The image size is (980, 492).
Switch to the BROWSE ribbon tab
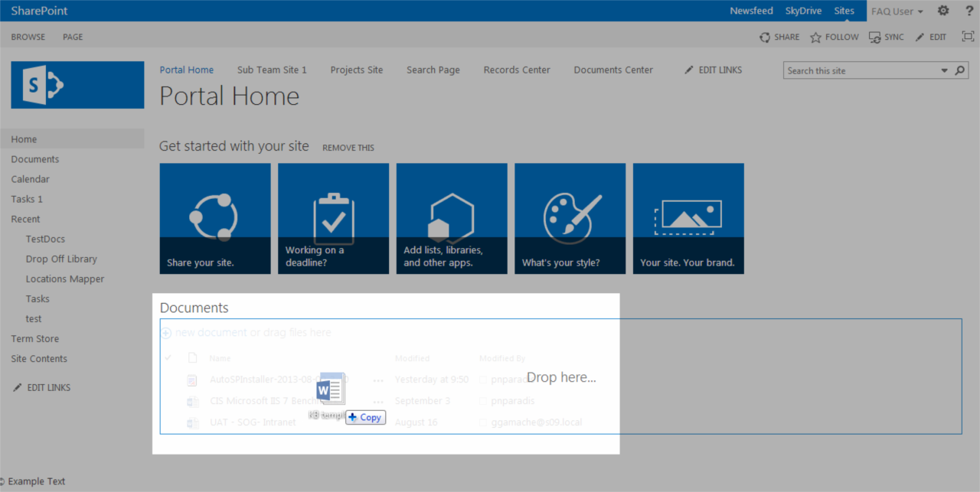coord(28,37)
